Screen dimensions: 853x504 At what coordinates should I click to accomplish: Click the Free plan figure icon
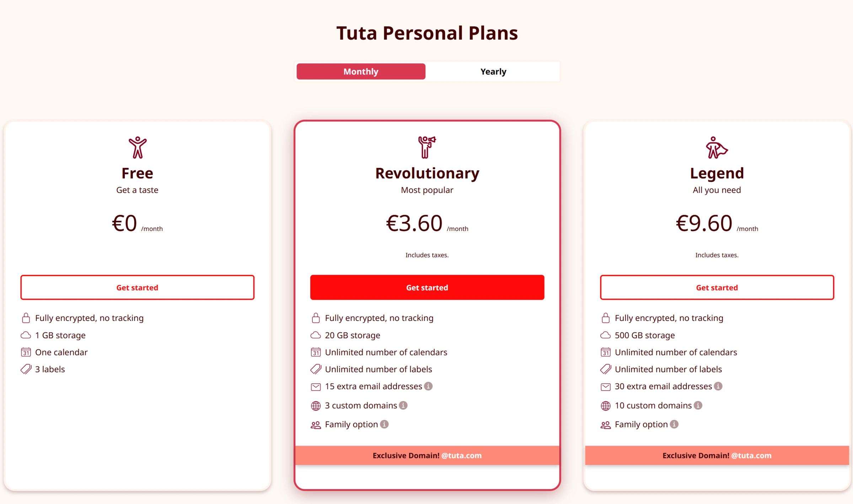click(x=137, y=147)
